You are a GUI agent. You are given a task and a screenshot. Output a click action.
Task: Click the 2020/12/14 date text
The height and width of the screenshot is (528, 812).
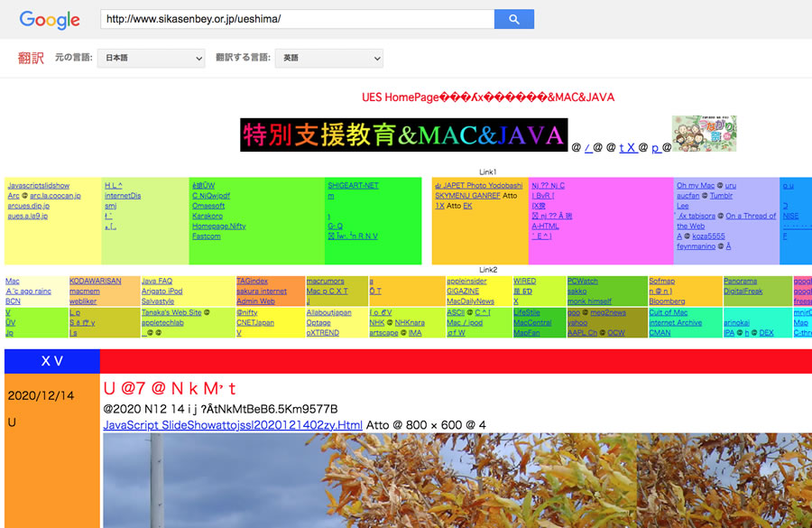(41, 396)
